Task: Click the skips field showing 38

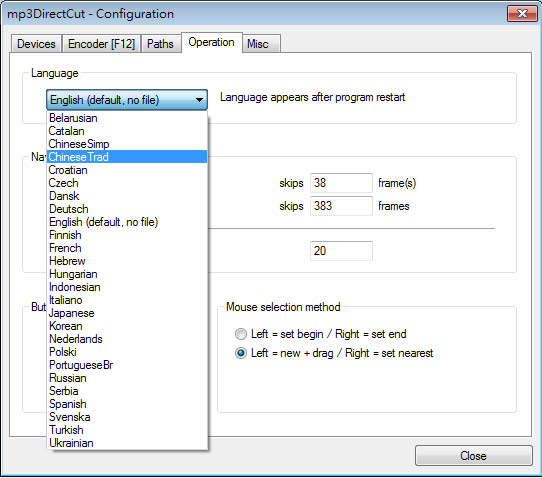Action: tap(342, 183)
